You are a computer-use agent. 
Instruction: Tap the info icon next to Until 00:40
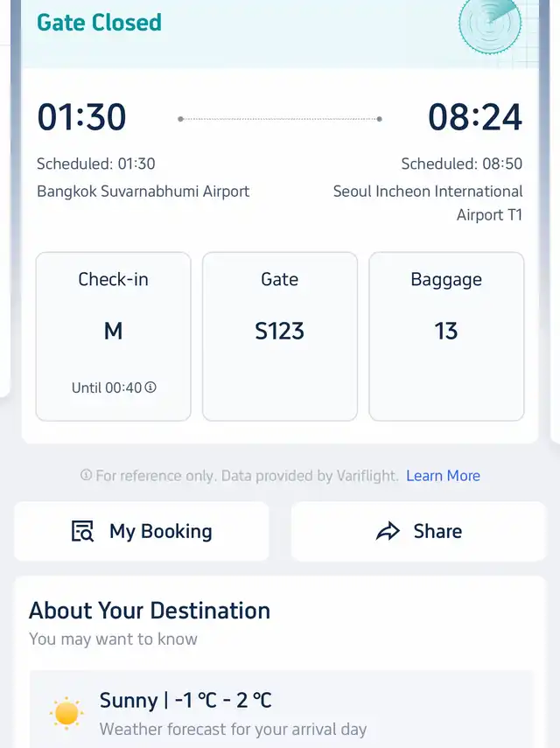(150, 387)
